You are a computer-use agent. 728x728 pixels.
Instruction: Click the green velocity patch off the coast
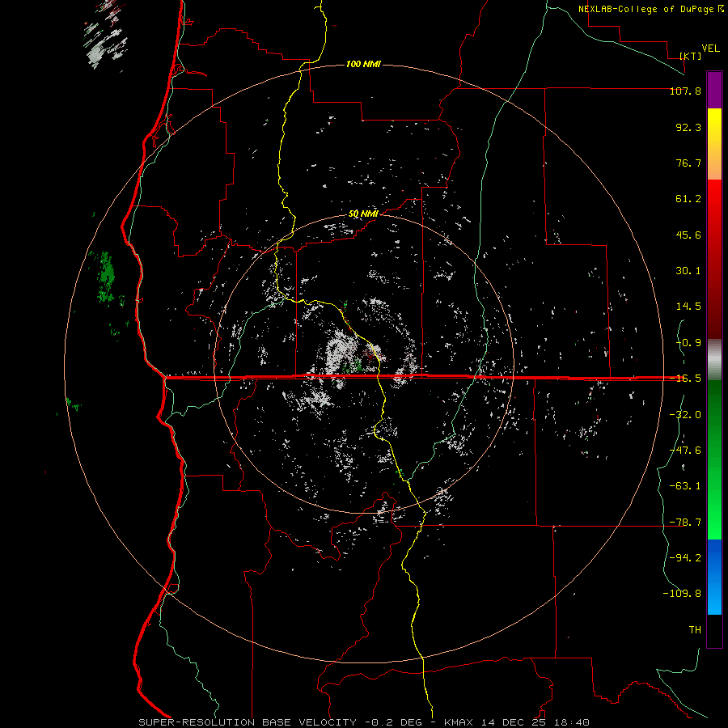pyautogui.click(x=106, y=277)
